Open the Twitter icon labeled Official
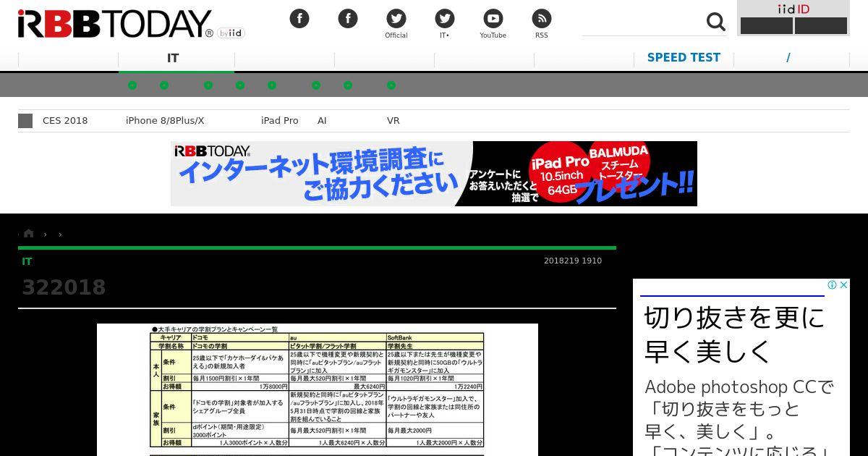This screenshot has height=456, width=868. pyautogui.click(x=396, y=19)
